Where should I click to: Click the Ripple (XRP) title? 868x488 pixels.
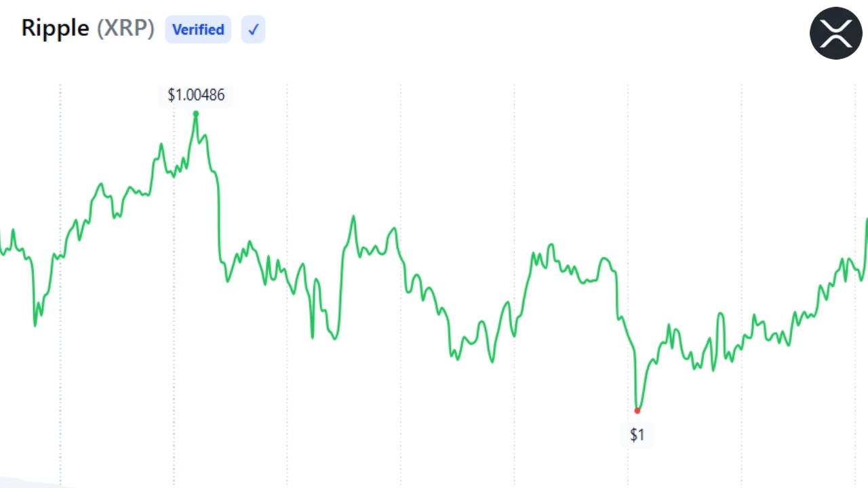[x=88, y=28]
